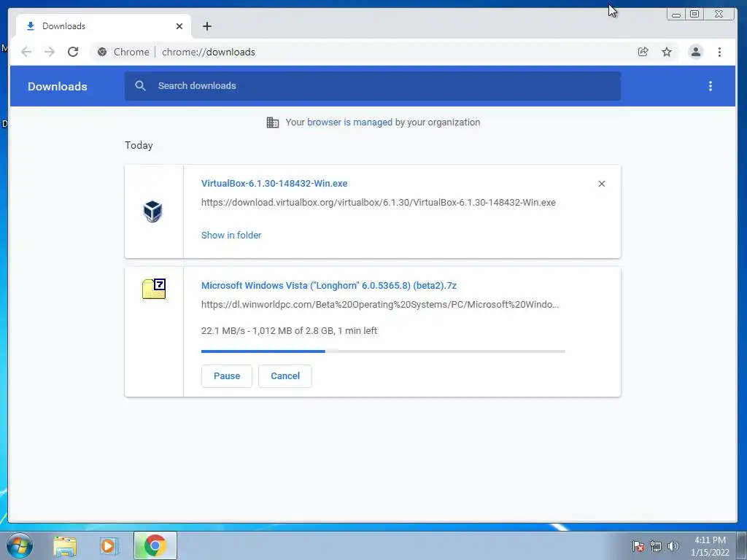Click the "Today" date heading

139,145
